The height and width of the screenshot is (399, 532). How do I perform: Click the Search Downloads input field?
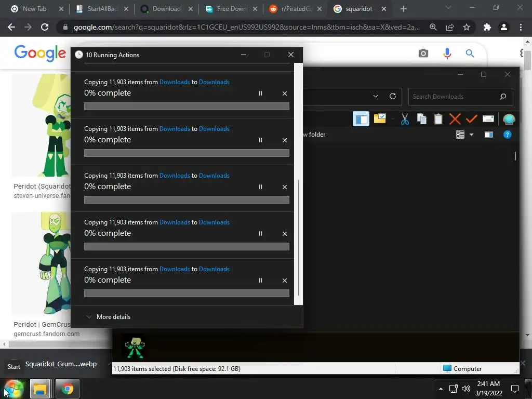click(x=455, y=97)
